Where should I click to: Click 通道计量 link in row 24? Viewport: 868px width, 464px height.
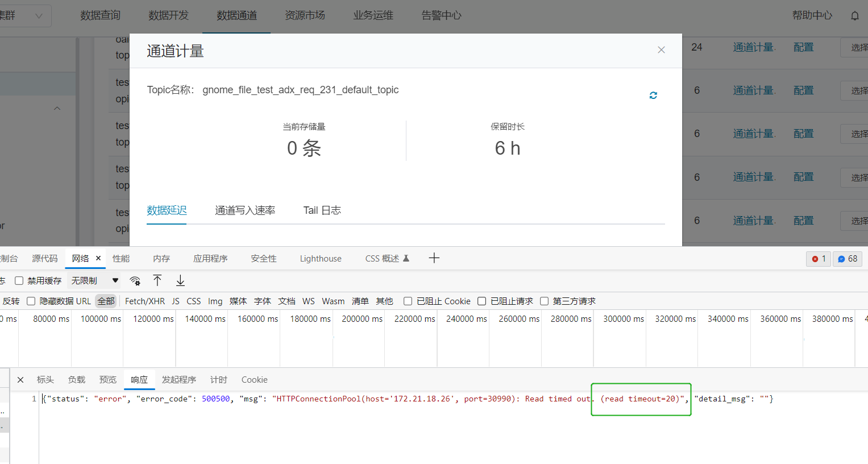click(754, 47)
